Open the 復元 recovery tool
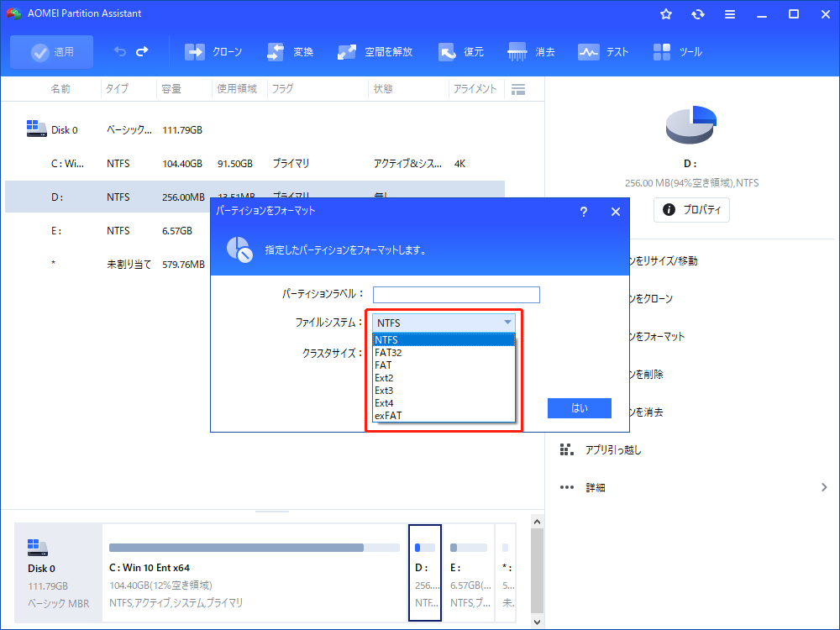 [x=460, y=52]
